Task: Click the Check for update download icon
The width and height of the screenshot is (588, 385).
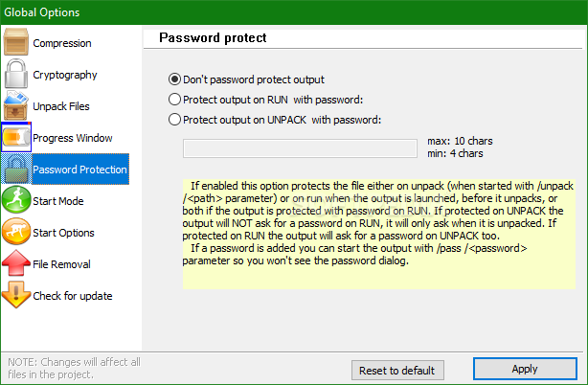Action: pos(16,295)
